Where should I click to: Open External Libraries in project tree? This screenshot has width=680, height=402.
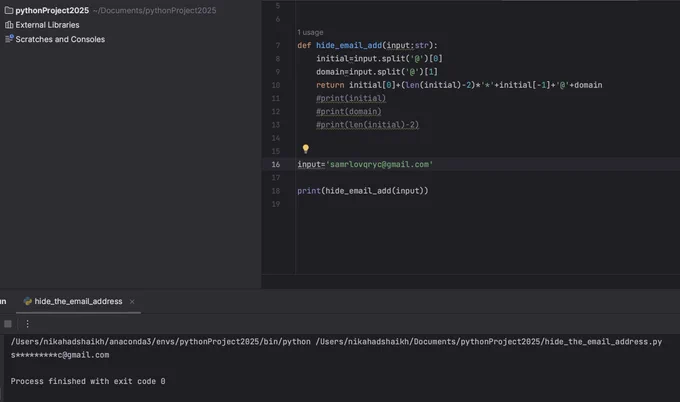click(x=47, y=25)
